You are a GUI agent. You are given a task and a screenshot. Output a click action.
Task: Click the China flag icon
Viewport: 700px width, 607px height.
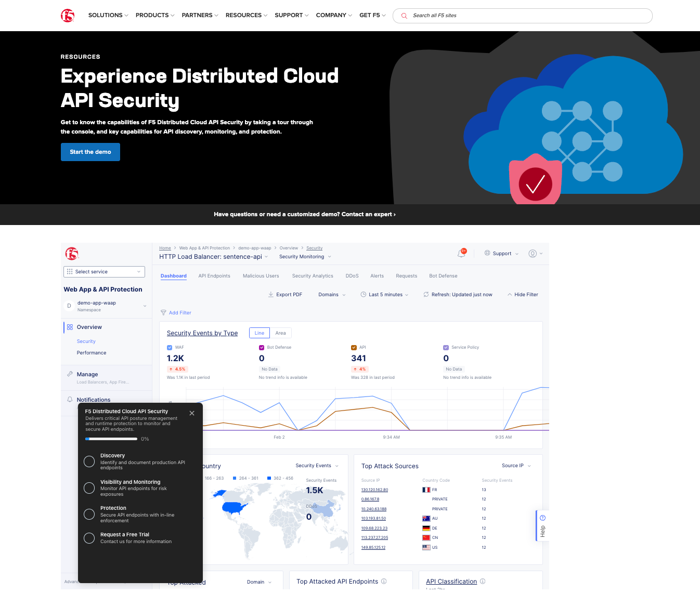click(x=426, y=537)
